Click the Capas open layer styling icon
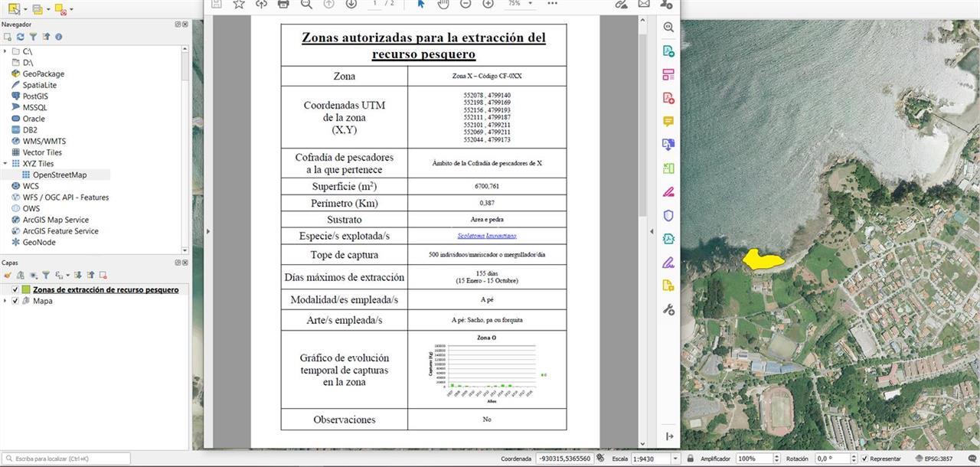 coord(8,275)
